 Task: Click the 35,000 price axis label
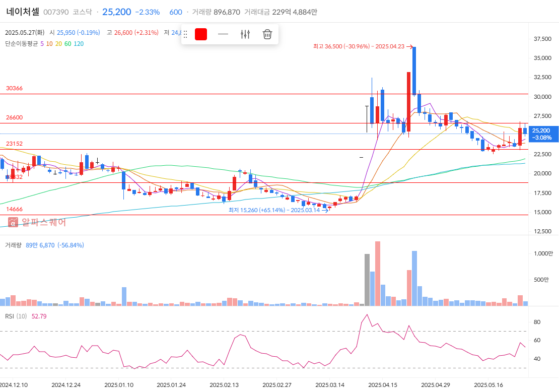click(542, 58)
